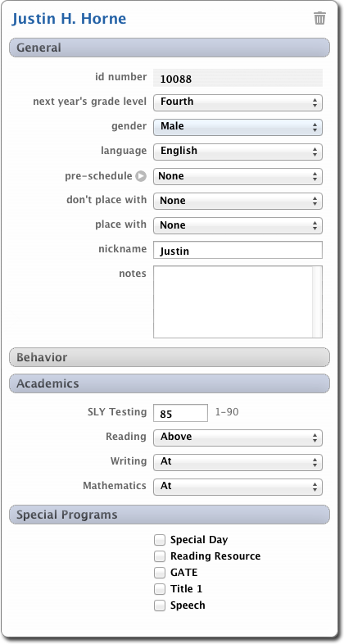The height and width of the screenshot is (644, 344).
Task: Open the don't place with dropdown
Action: point(238,201)
